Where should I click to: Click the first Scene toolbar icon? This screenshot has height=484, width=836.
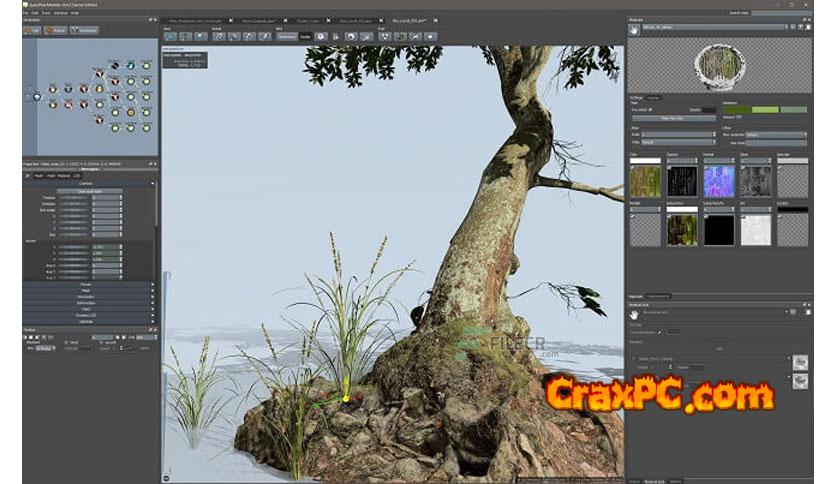click(172, 36)
